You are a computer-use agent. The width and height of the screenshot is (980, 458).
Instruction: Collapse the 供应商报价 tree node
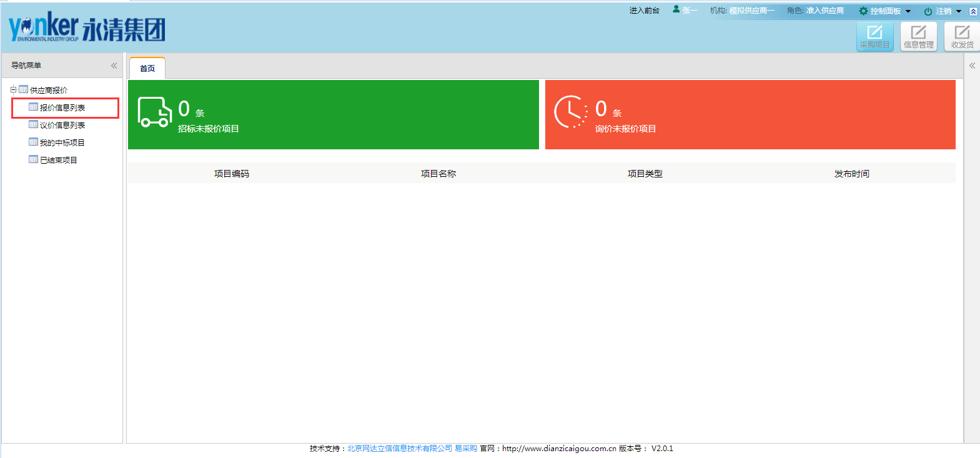coord(14,90)
